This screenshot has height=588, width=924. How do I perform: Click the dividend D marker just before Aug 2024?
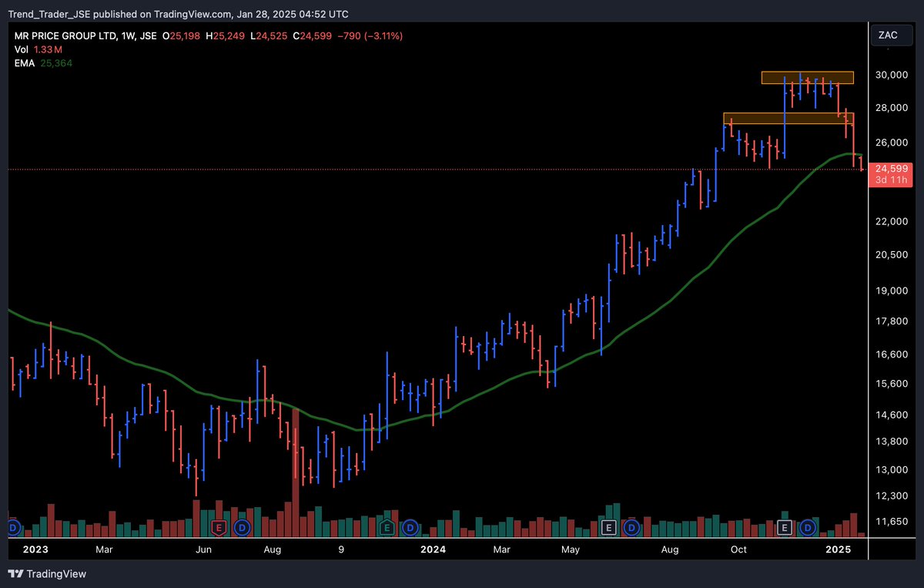[x=631, y=528]
